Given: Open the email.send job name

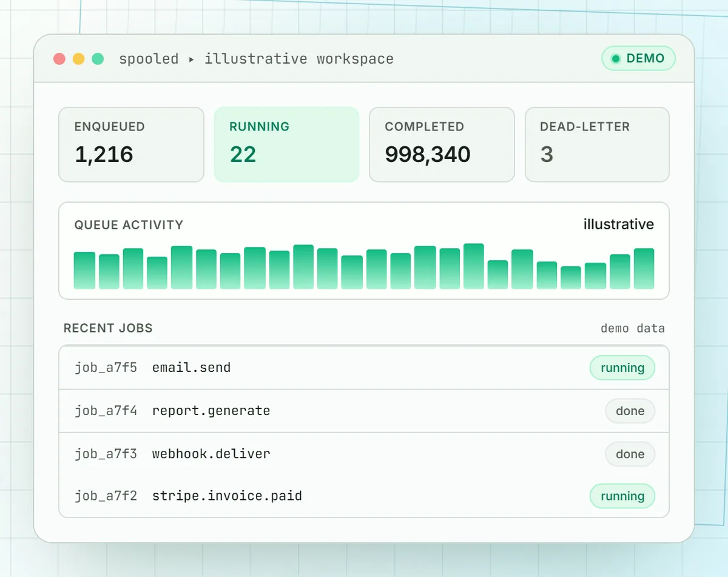Looking at the screenshot, I should [191, 368].
